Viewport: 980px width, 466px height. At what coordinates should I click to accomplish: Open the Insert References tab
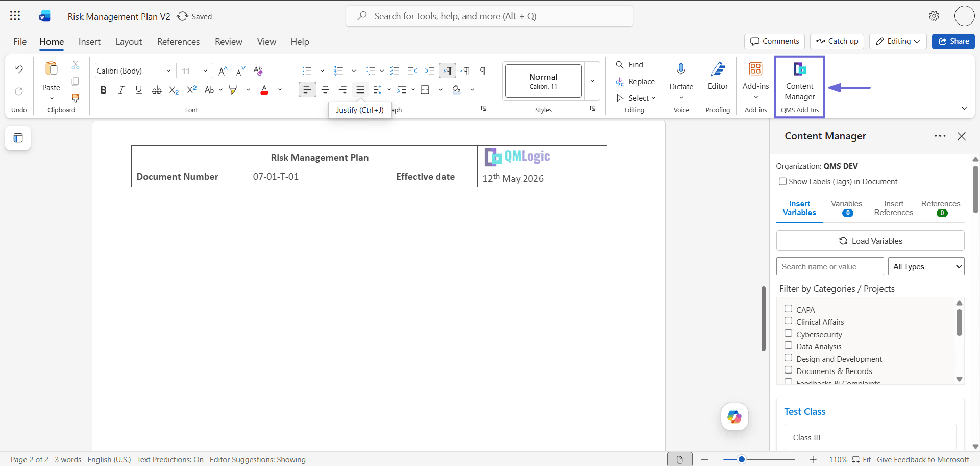tap(893, 208)
